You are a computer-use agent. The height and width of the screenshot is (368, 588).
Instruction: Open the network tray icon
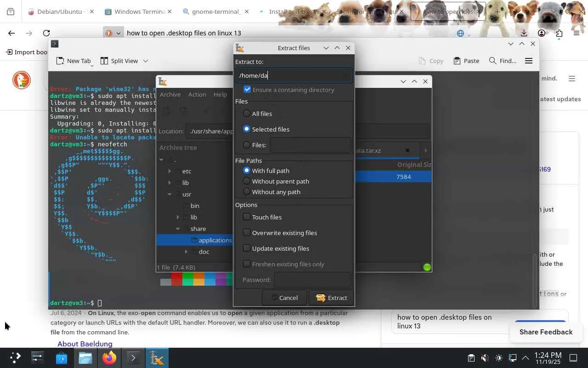click(x=513, y=358)
